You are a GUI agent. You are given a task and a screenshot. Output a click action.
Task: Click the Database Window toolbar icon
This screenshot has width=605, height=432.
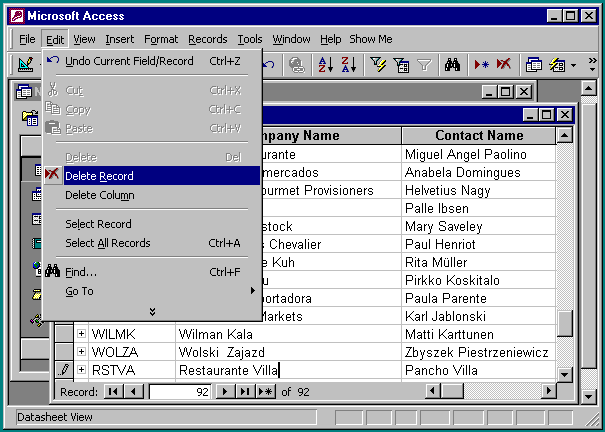point(533,65)
